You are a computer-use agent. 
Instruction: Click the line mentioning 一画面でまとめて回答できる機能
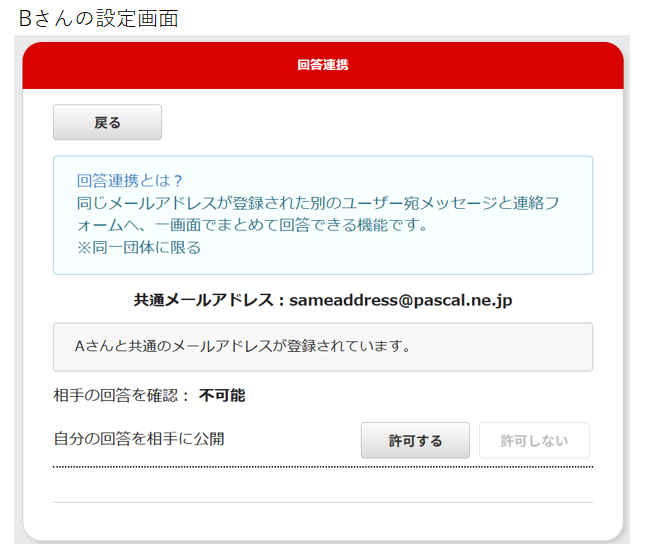252,225
